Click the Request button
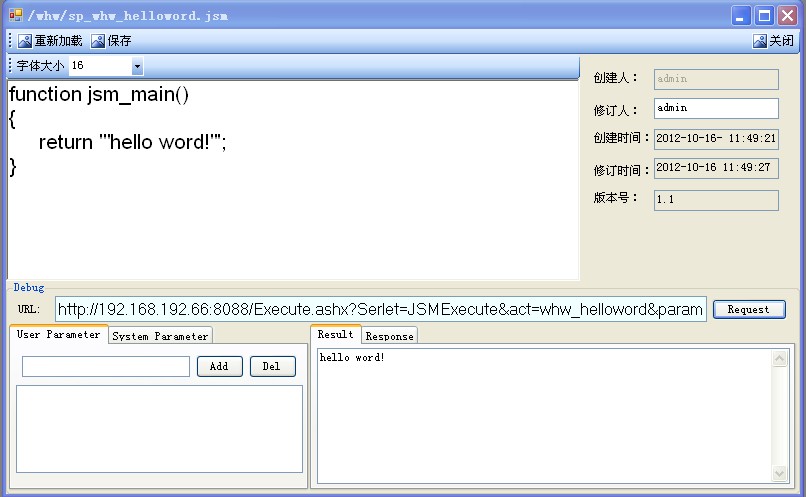This screenshot has height=497, width=806. pos(749,309)
